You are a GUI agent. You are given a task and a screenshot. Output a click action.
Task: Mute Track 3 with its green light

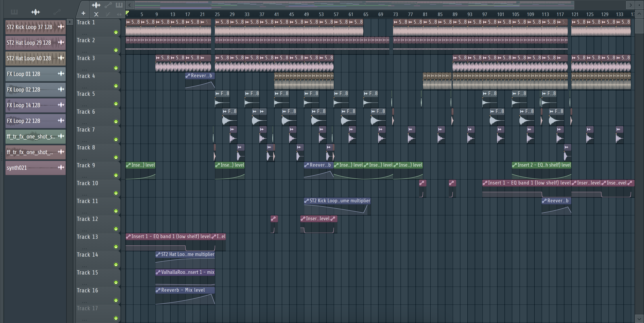coord(116,68)
